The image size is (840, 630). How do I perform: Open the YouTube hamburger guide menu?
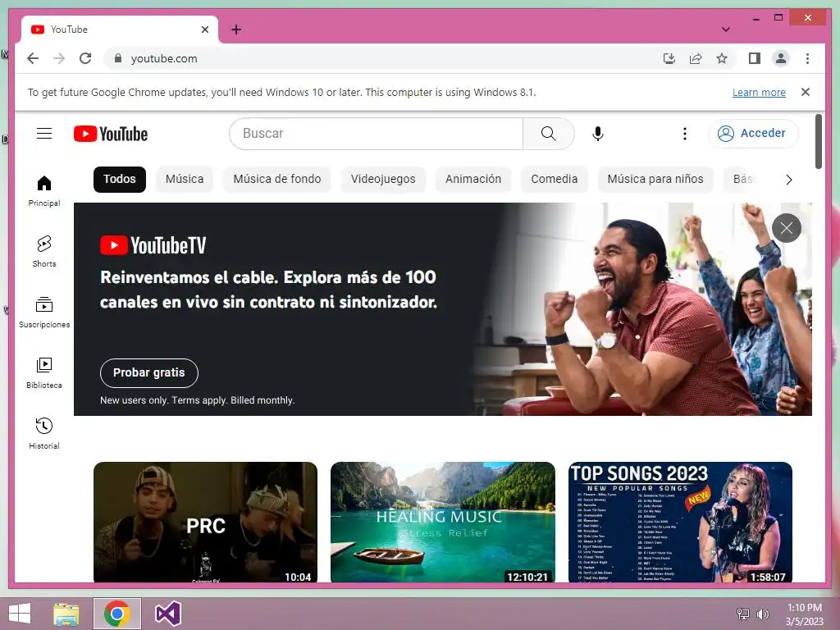pos(44,134)
